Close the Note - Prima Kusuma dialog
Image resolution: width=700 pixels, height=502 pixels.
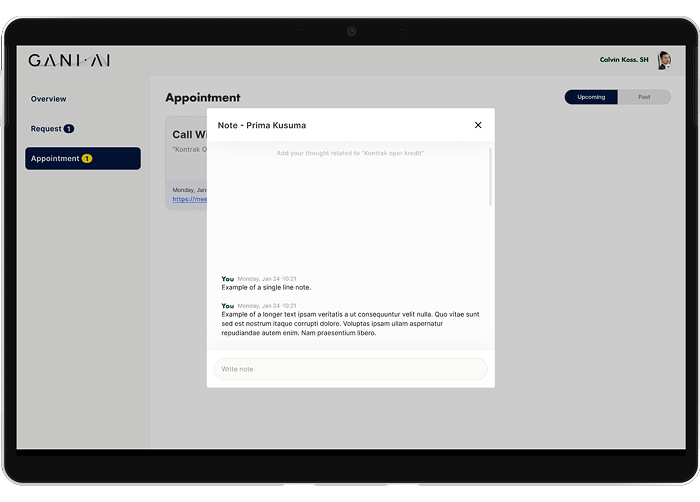(x=478, y=125)
